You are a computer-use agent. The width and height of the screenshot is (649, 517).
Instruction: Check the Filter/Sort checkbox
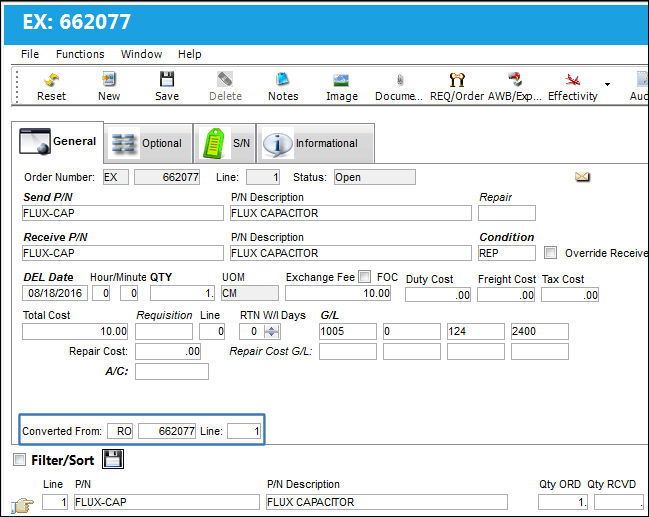19,459
